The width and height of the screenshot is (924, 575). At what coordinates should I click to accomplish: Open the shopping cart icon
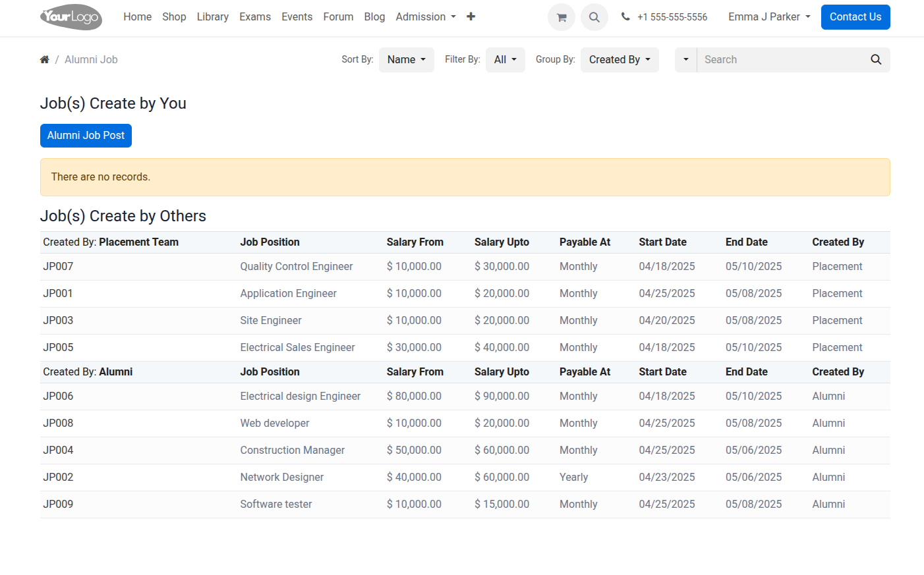coord(562,17)
